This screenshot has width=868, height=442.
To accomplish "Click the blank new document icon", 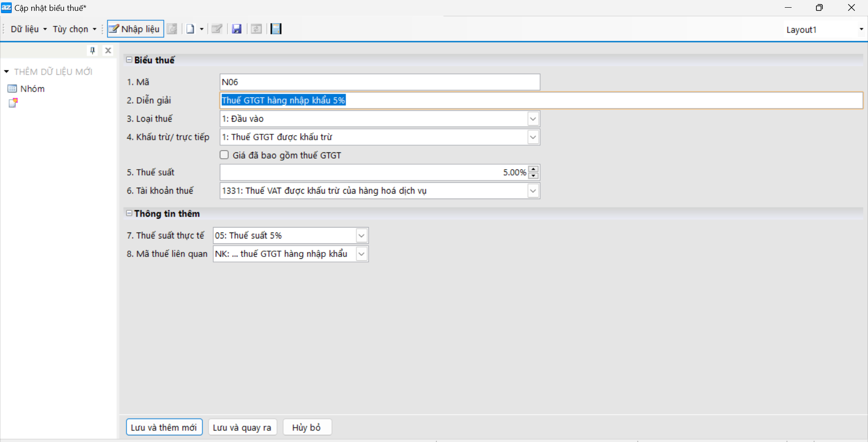I will click(190, 29).
